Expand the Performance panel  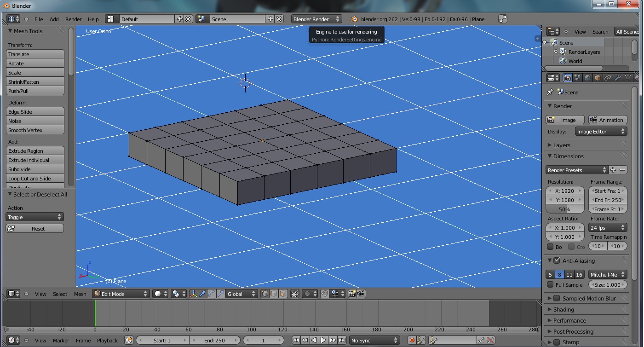coord(569,320)
